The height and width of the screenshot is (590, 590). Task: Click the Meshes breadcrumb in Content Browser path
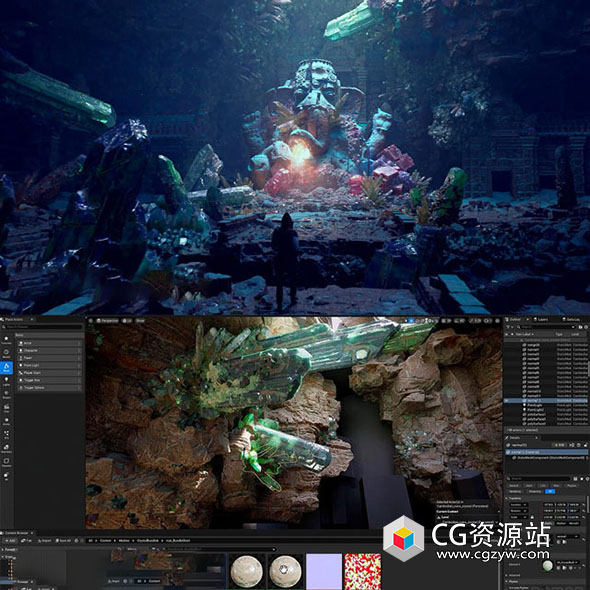coord(124,541)
